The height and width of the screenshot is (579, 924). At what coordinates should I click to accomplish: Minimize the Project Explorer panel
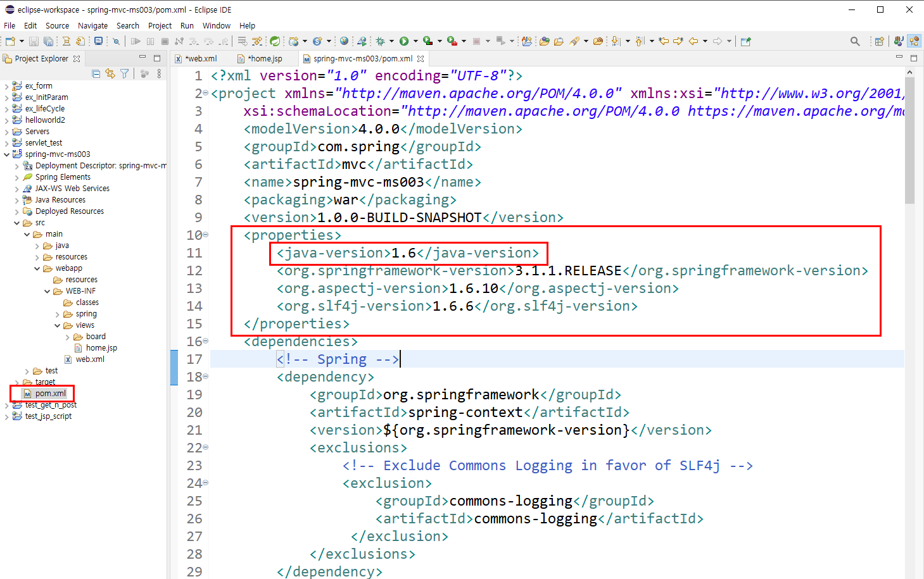tap(142, 58)
